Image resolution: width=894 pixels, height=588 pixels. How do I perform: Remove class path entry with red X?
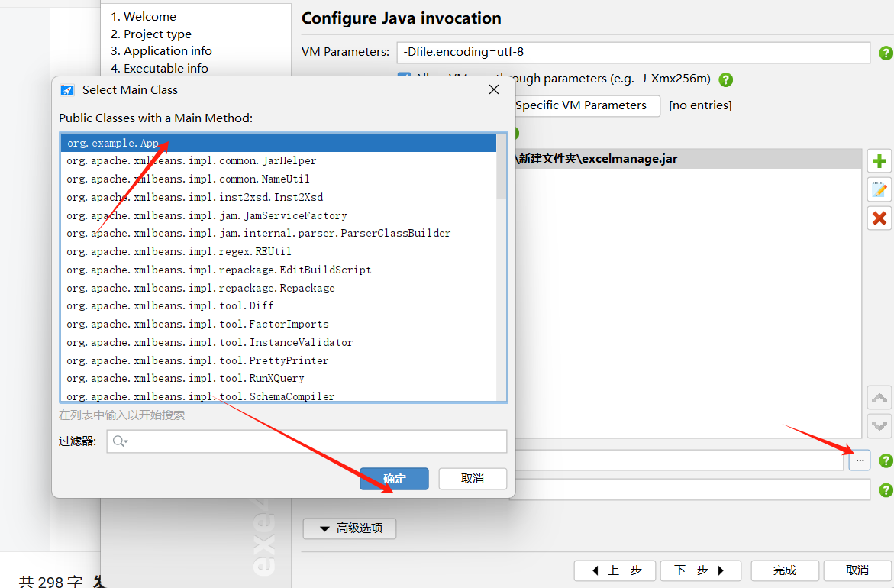879,218
